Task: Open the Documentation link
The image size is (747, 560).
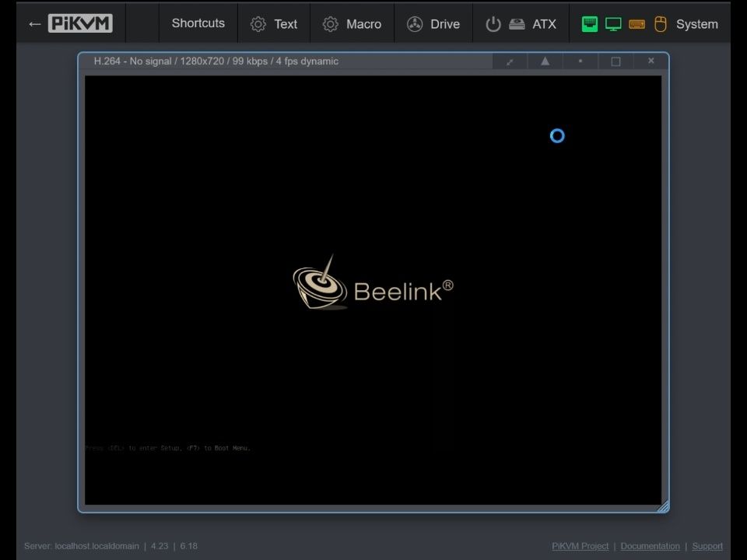Action: pos(650,546)
